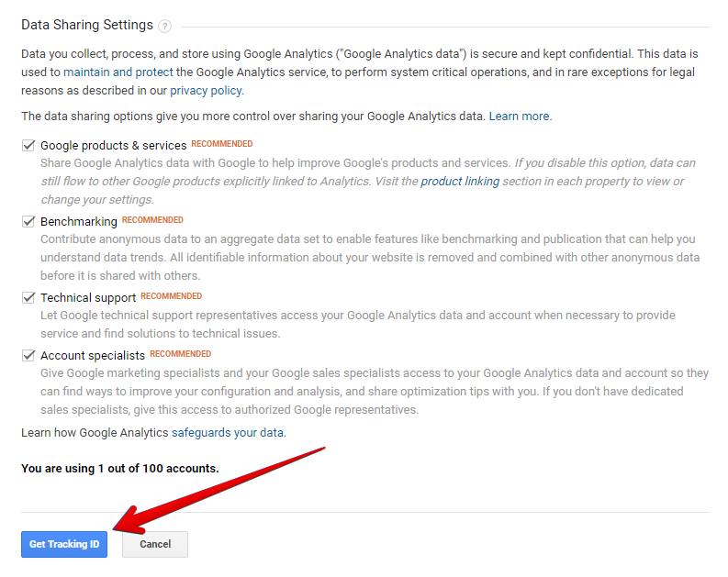Screen dimensions: 728x577
Task: Click the Get Tracking ID button
Action: coord(64,544)
